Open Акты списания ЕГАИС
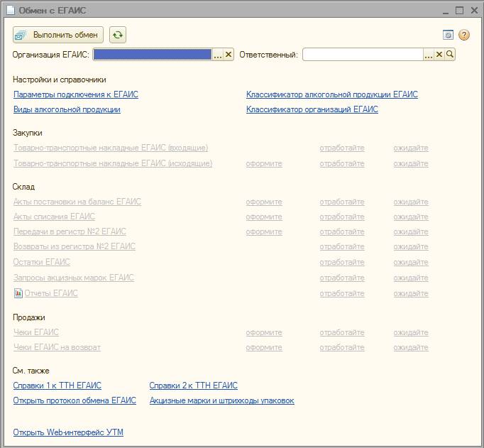The image size is (484, 448). click(54, 217)
